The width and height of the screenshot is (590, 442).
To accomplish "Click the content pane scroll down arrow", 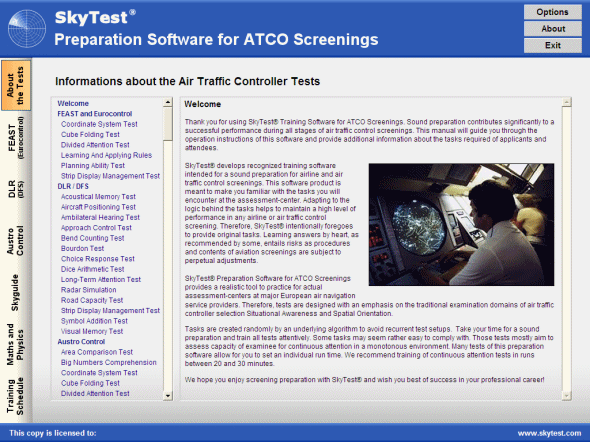I will 566,395.
